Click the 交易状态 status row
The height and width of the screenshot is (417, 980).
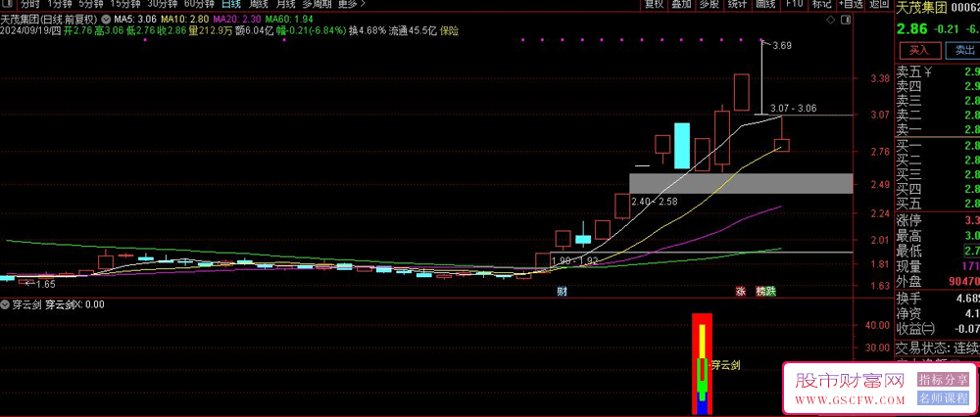coord(938,347)
